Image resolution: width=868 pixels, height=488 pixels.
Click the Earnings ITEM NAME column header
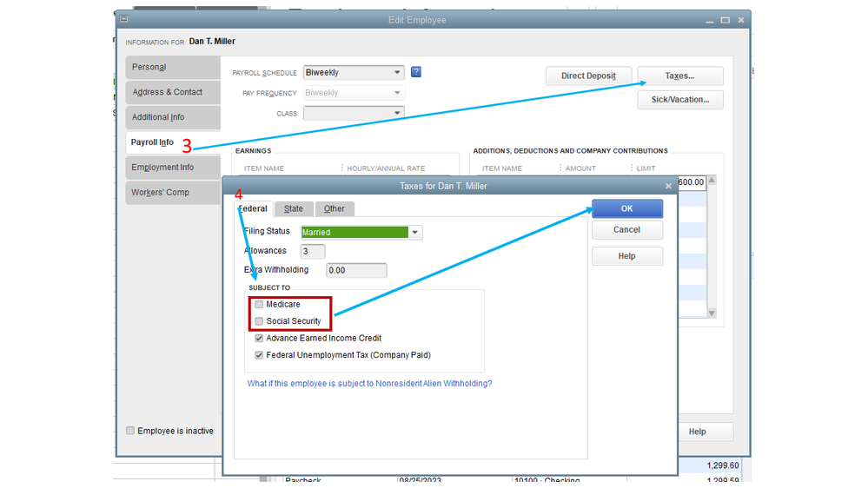[x=264, y=168]
